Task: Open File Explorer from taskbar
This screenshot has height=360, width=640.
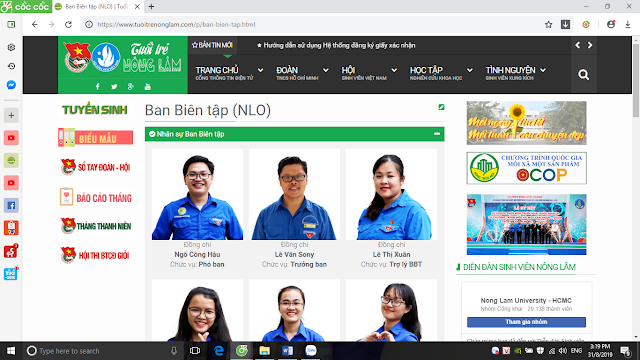Action: point(264,351)
